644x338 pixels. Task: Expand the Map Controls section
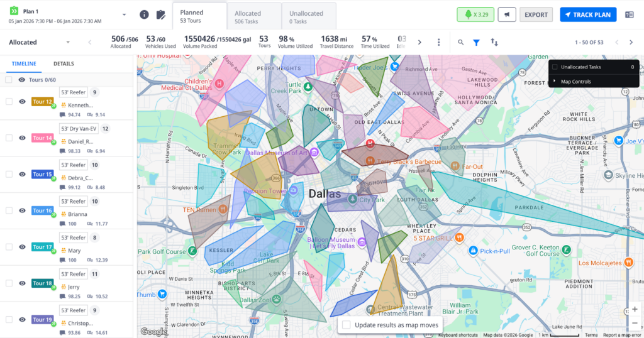pos(555,82)
